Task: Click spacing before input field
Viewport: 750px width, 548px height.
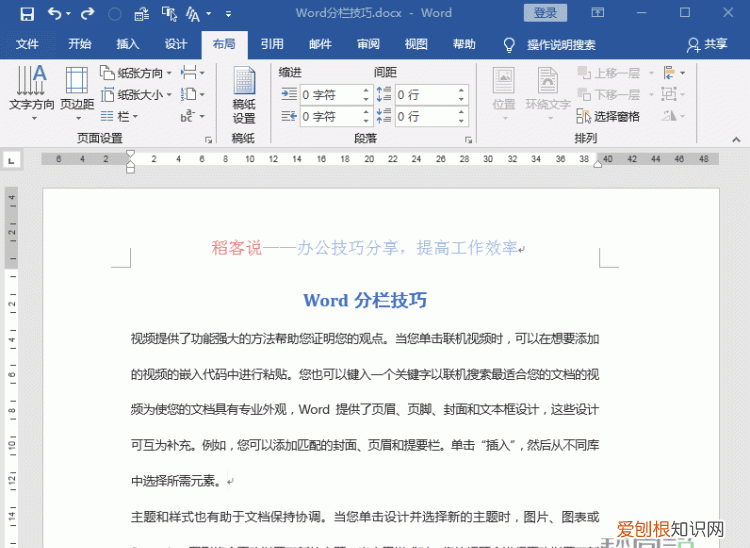Action: 426,95
